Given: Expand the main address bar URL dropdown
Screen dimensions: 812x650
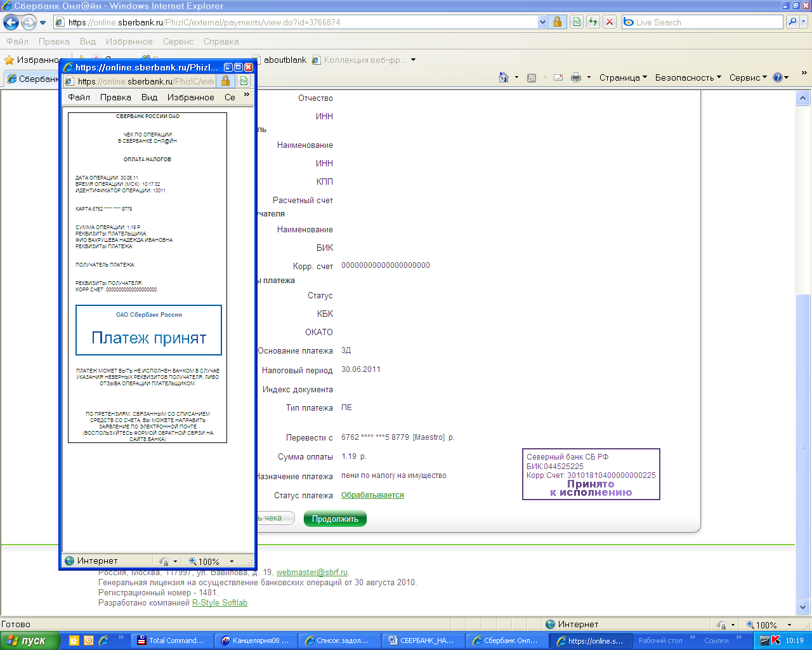Looking at the screenshot, I should click(x=542, y=22).
